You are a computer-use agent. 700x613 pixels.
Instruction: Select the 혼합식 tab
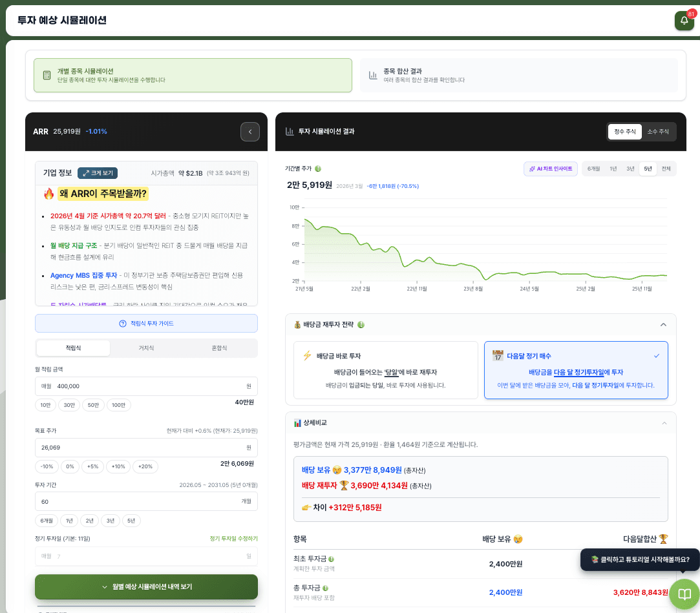point(219,348)
